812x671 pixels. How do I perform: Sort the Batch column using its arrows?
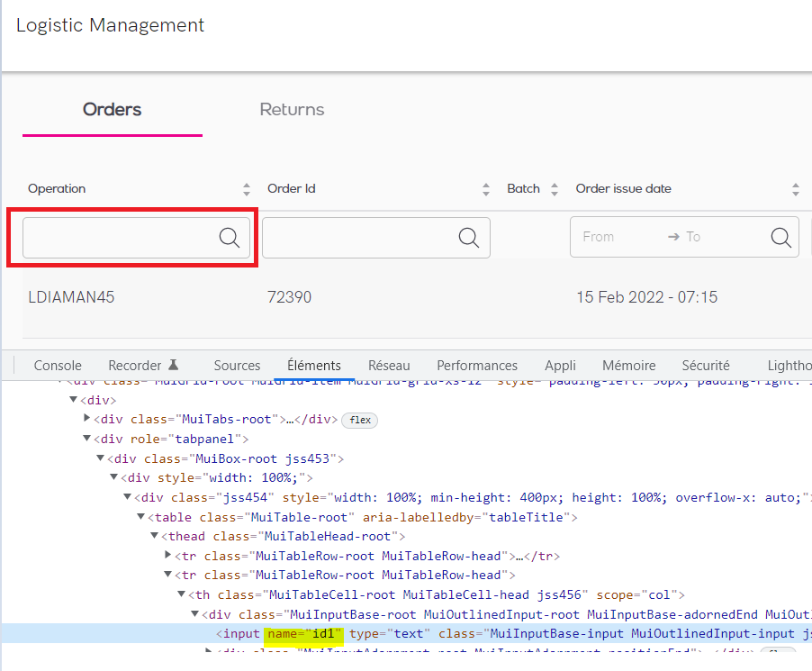[x=555, y=188]
